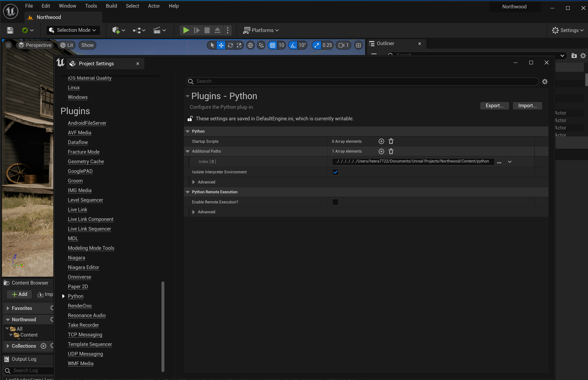Open the Platforms dropdown menu
Screen dimensions: 588x380
261,30
